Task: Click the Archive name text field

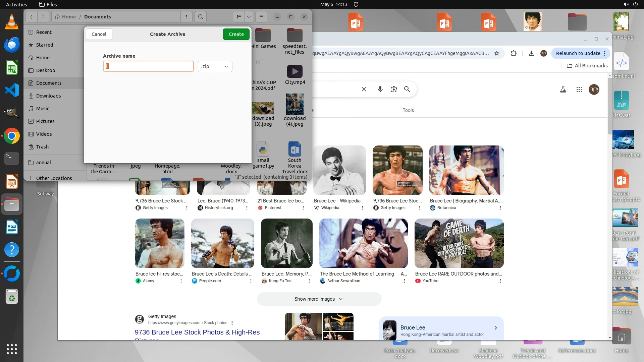Action: pos(148,66)
